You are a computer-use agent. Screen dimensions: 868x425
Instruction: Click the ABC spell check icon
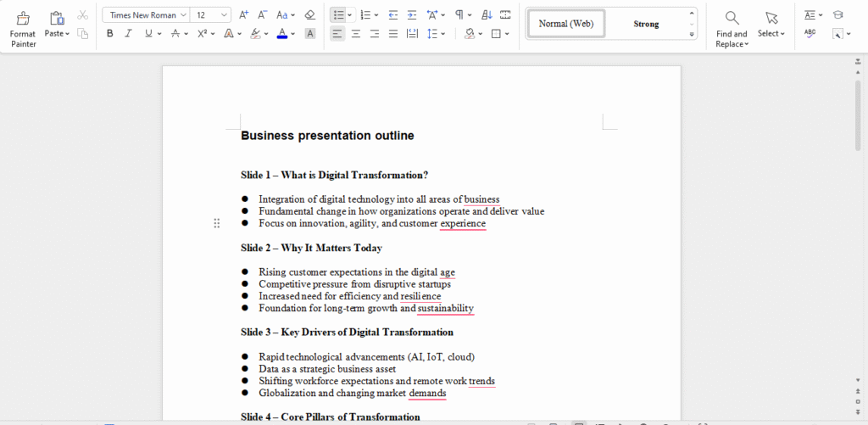point(810,34)
